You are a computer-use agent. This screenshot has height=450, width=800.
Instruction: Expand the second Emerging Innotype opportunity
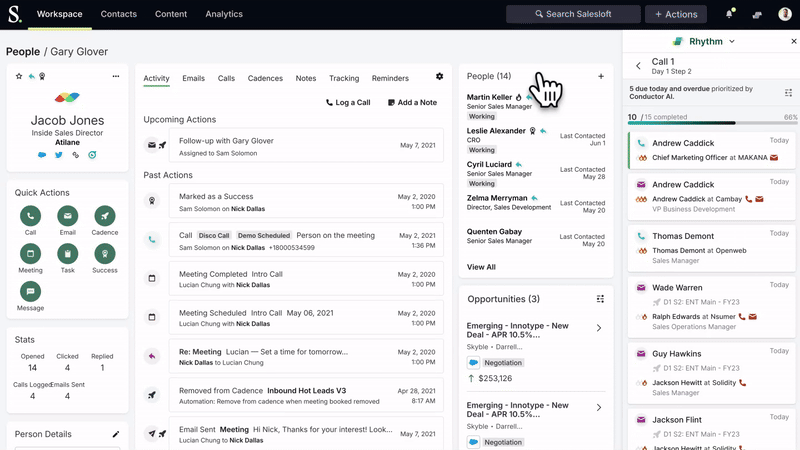(x=599, y=408)
